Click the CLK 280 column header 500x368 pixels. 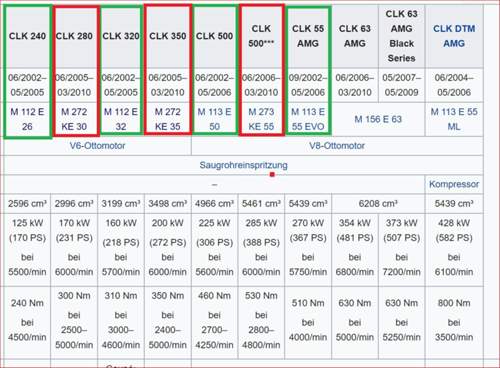coord(74,36)
